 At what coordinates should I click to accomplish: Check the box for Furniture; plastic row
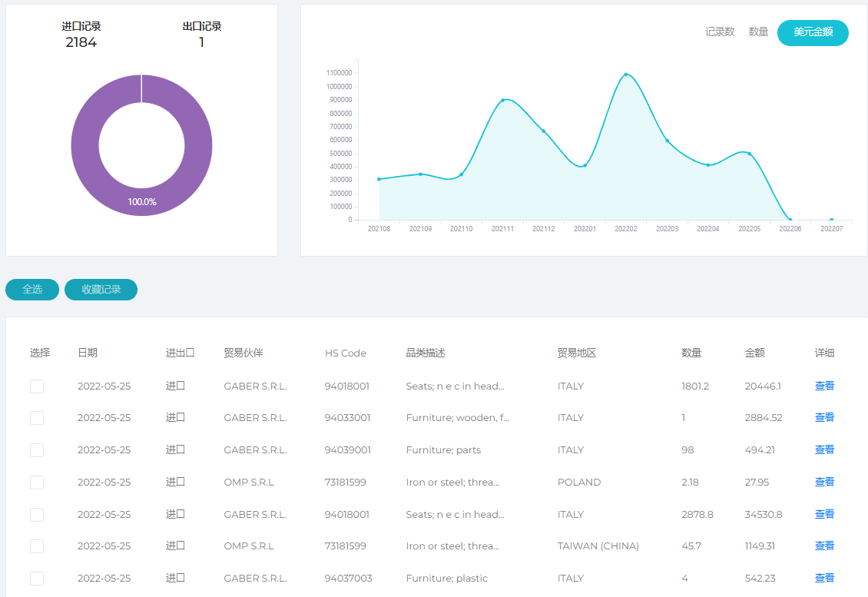(37, 579)
